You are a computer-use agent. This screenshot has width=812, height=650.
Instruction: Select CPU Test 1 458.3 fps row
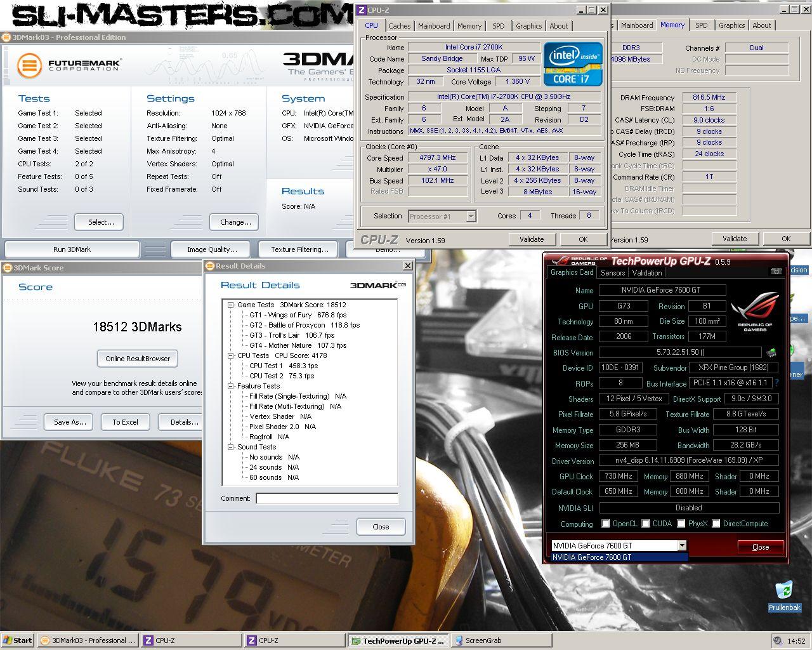click(284, 366)
